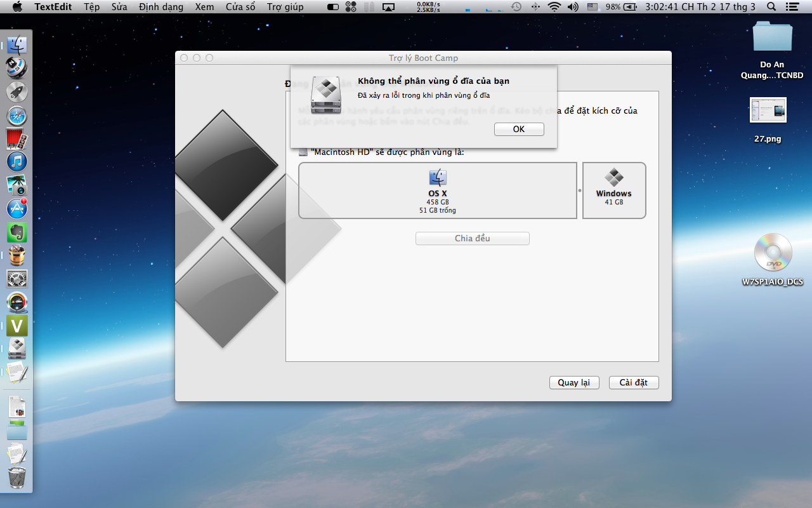Open the green V app in Dock
Image resolution: width=812 pixels, height=508 pixels.
[x=17, y=326]
